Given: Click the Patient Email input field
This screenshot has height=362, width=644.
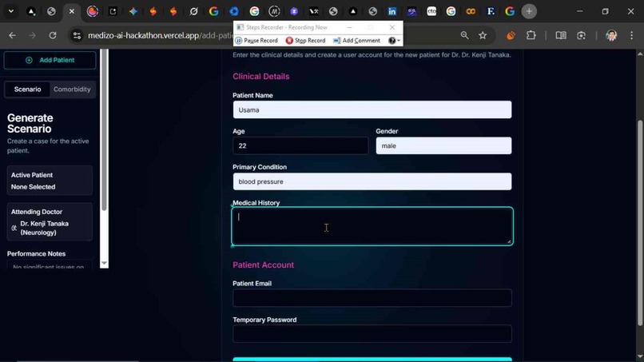Looking at the screenshot, I should (372, 298).
